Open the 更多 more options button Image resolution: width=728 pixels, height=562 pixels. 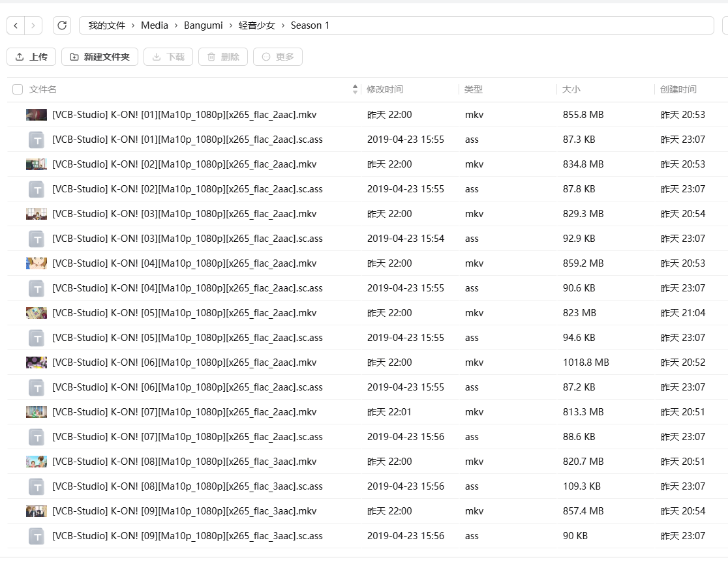[x=278, y=57]
